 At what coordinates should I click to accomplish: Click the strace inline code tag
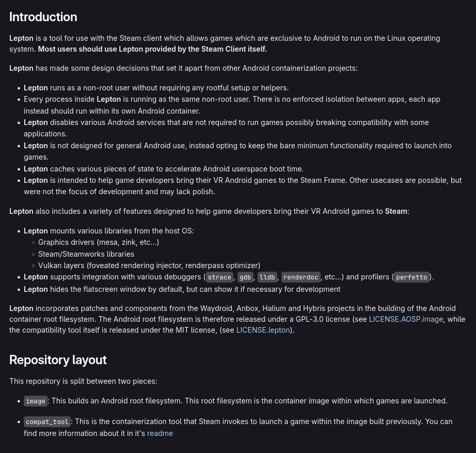pyautogui.click(x=219, y=277)
